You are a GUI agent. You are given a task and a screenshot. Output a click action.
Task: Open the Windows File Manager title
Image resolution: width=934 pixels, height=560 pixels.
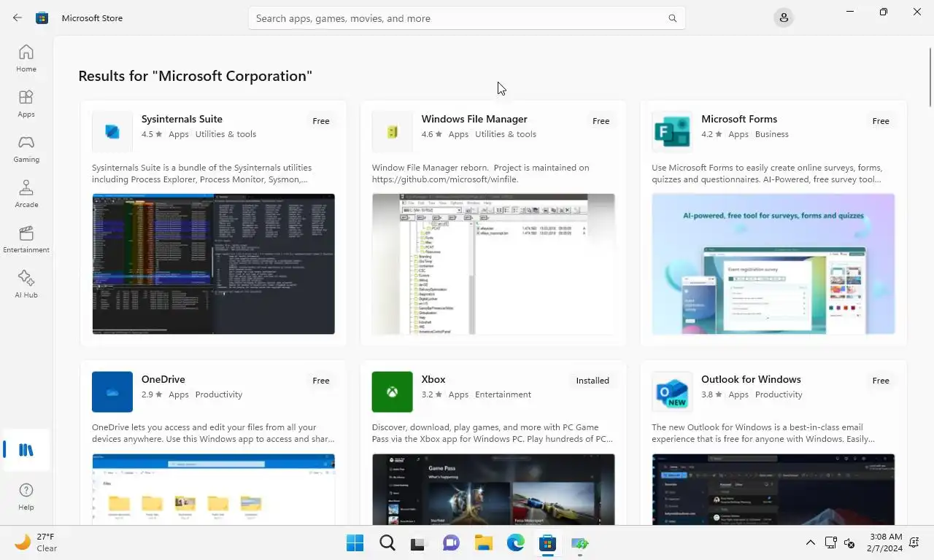click(x=474, y=119)
